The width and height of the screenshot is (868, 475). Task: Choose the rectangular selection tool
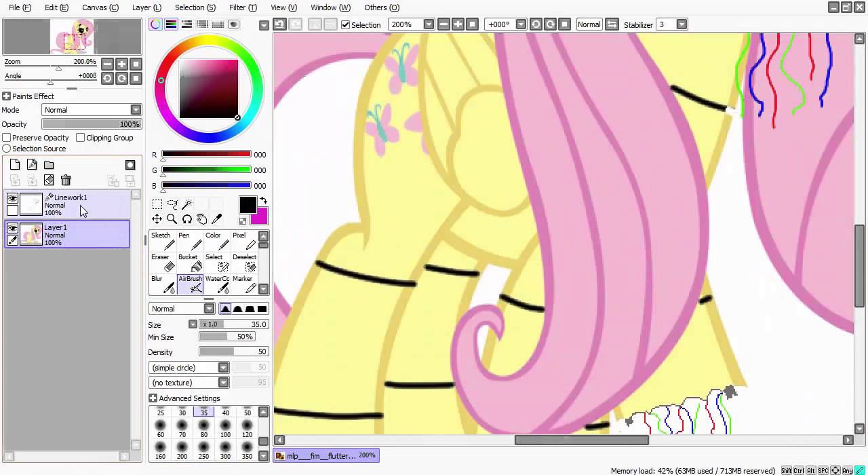[x=157, y=204]
